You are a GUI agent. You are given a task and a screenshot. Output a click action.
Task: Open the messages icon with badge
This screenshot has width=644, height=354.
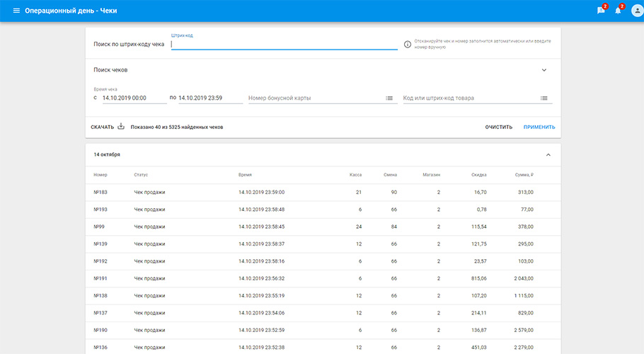point(601,11)
